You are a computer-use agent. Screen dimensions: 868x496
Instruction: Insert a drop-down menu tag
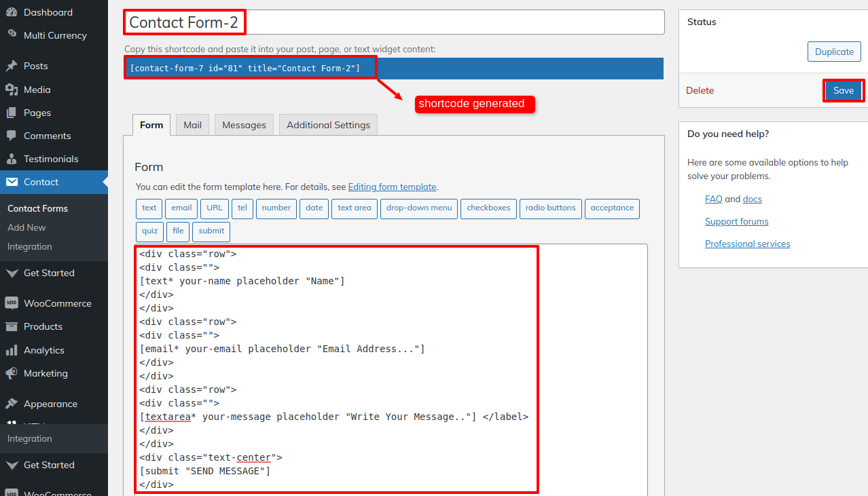pos(418,208)
